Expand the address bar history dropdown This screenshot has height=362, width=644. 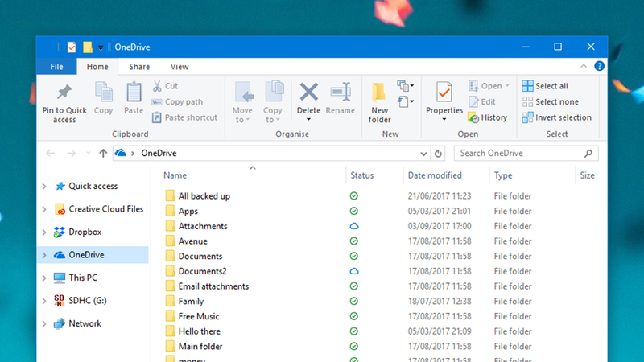click(423, 154)
